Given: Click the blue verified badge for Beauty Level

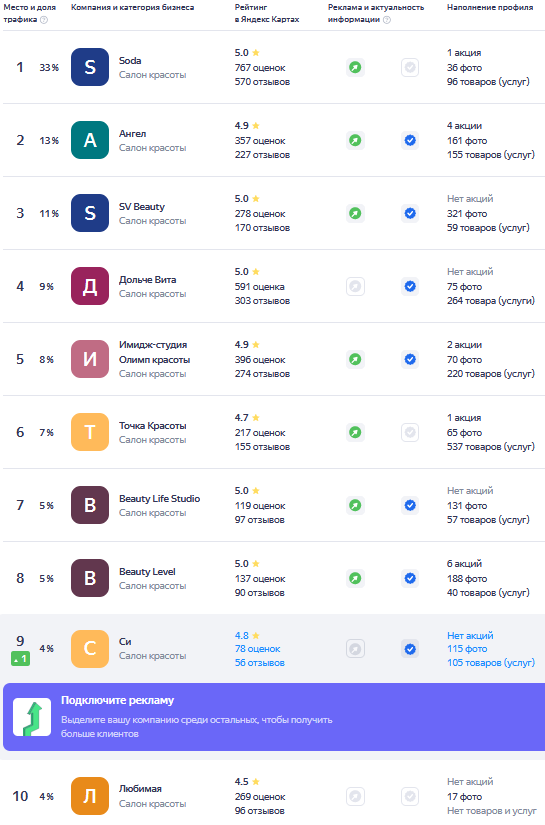Looking at the screenshot, I should pos(410,578).
